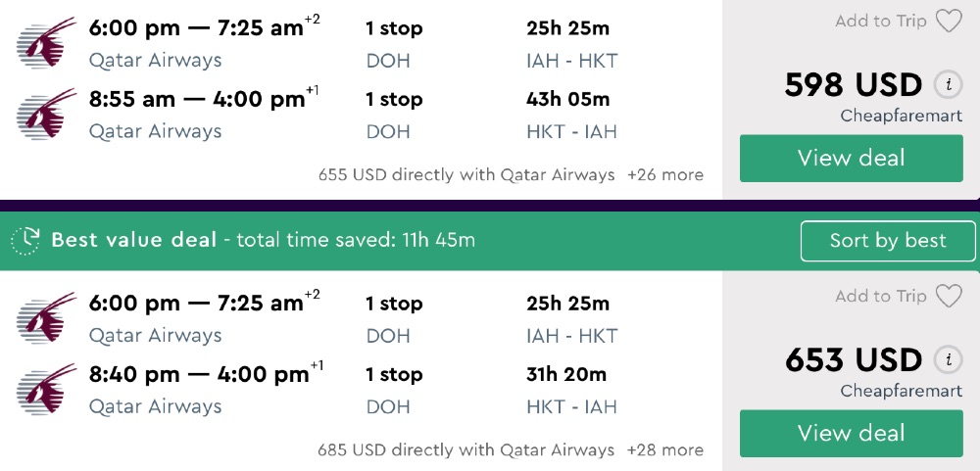Viewport: 980px width, 471px height.
Task: Click the Qatar Airways logo on the first 25h 25m flight
Action: pos(47,42)
